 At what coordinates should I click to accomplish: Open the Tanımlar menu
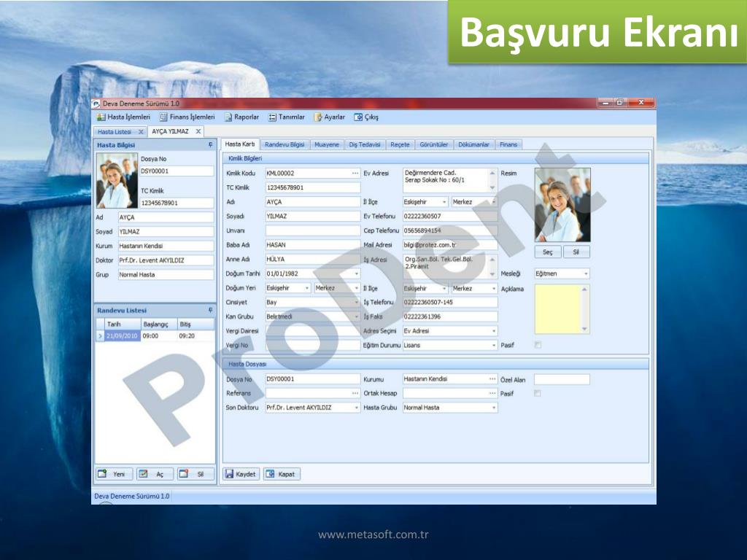click(286, 117)
